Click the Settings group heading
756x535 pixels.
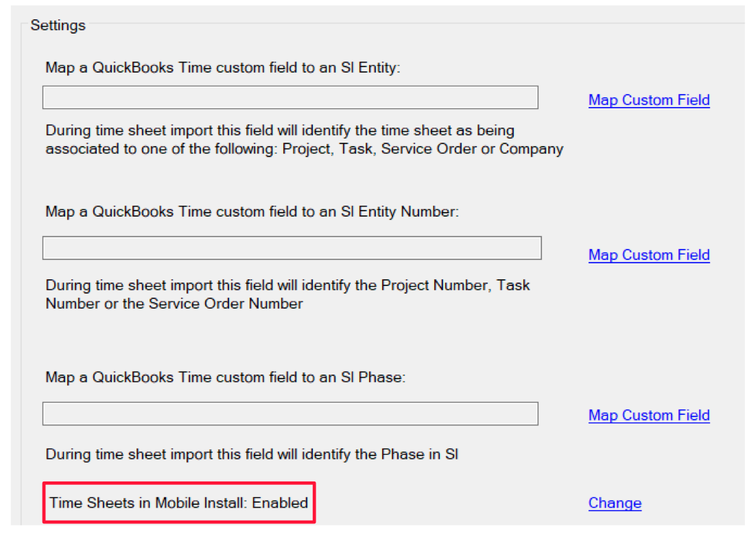[x=58, y=25]
